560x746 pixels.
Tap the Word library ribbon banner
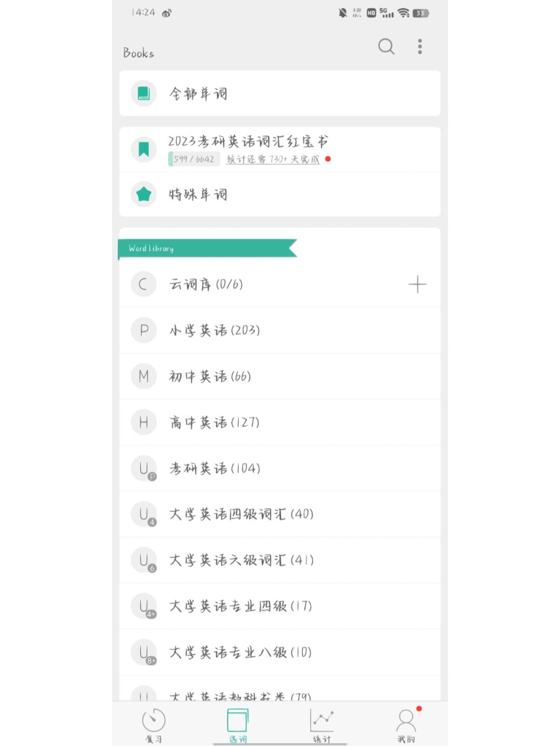207,248
